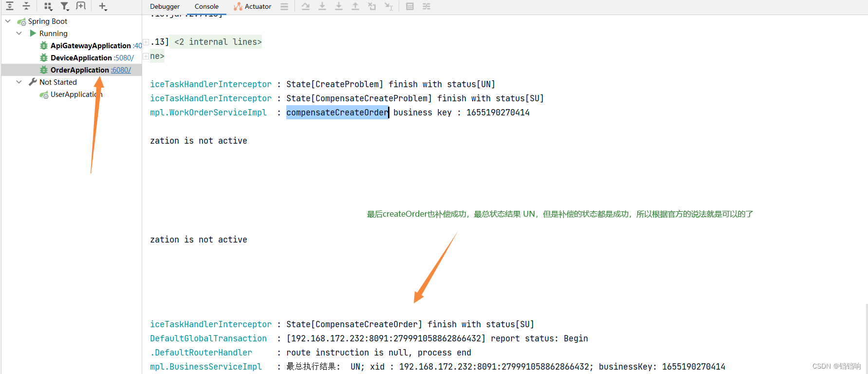Click the Open in New Tab icon
Viewport: 868px width, 374px height.
(x=81, y=6)
